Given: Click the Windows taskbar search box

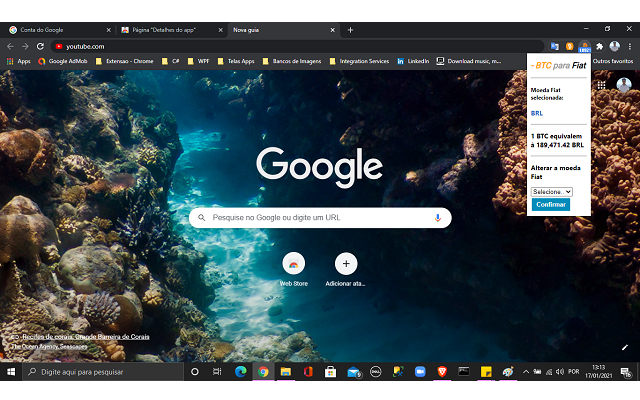Looking at the screenshot, I should click(x=100, y=371).
